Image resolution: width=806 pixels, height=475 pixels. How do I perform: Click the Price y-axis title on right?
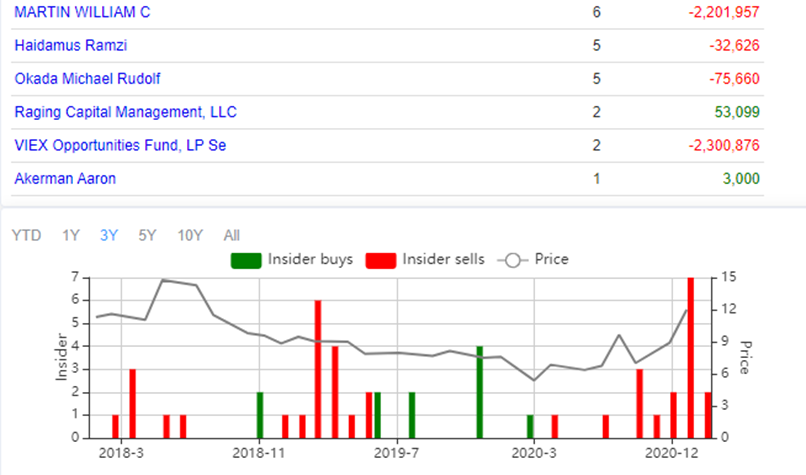[745, 357]
